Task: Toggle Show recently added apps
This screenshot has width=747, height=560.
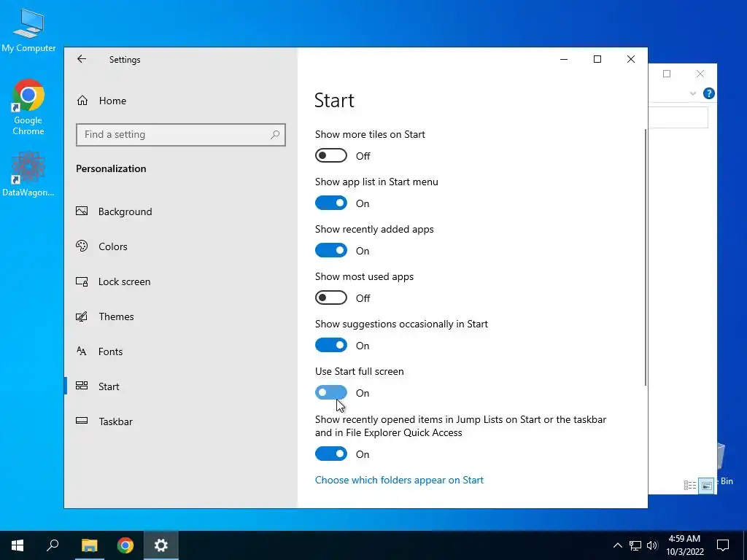Action: click(331, 251)
